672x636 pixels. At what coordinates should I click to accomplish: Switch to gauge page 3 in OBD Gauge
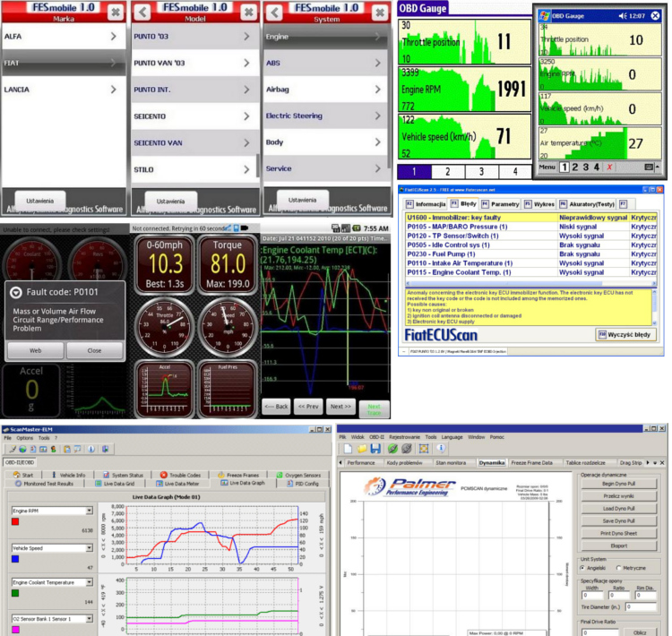coord(479,171)
